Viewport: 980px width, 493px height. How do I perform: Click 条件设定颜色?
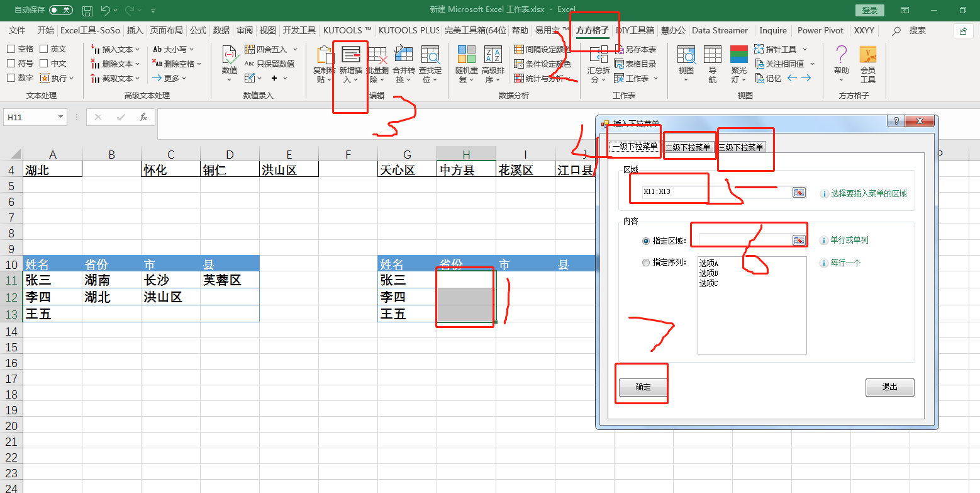tap(543, 64)
